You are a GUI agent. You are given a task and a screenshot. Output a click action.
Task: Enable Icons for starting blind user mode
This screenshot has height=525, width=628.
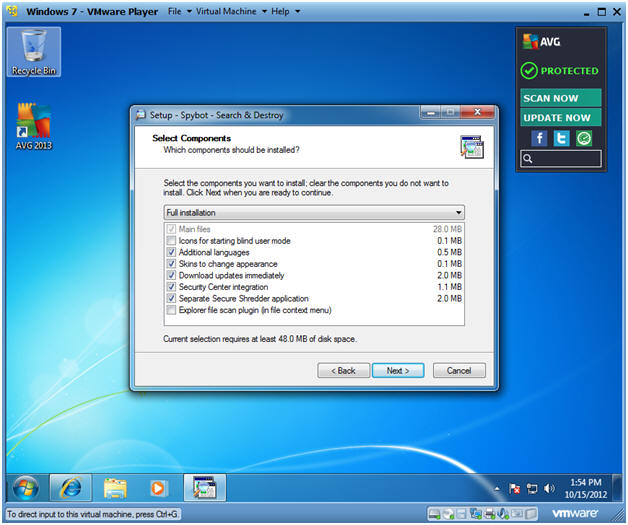click(x=171, y=241)
